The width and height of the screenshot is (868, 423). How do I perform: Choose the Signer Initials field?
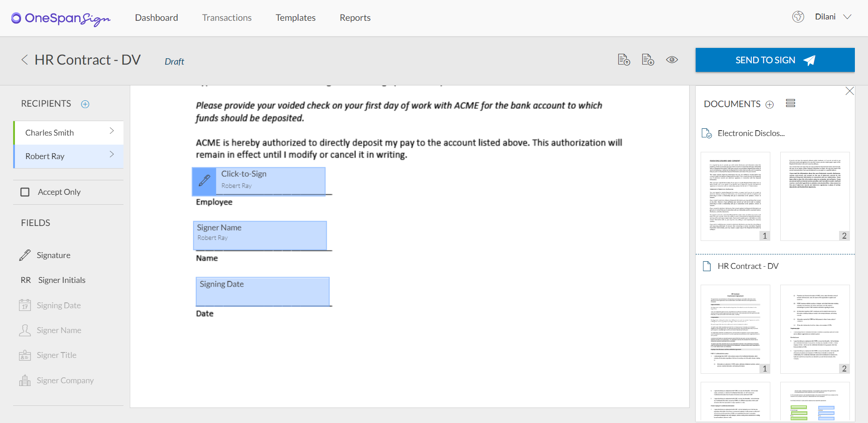tap(62, 280)
